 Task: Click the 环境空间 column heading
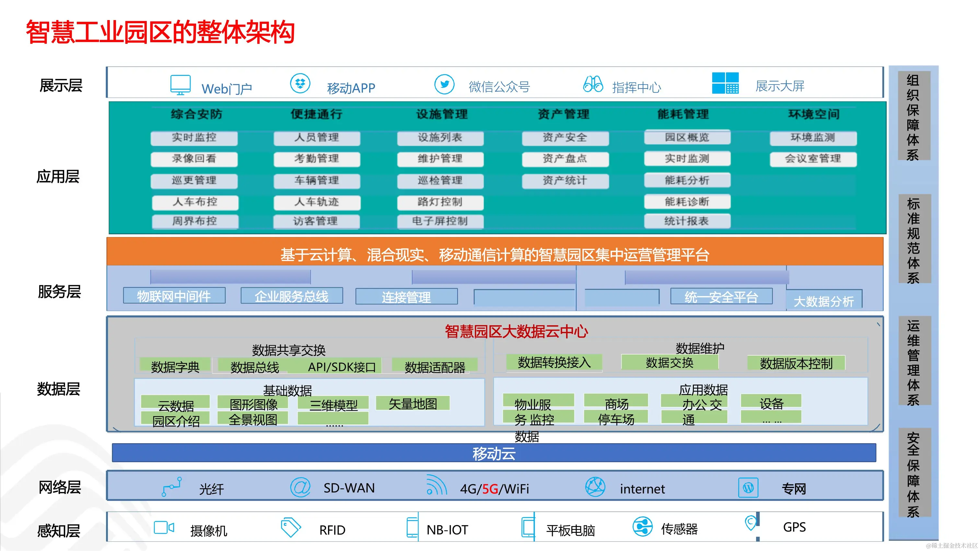(x=814, y=114)
